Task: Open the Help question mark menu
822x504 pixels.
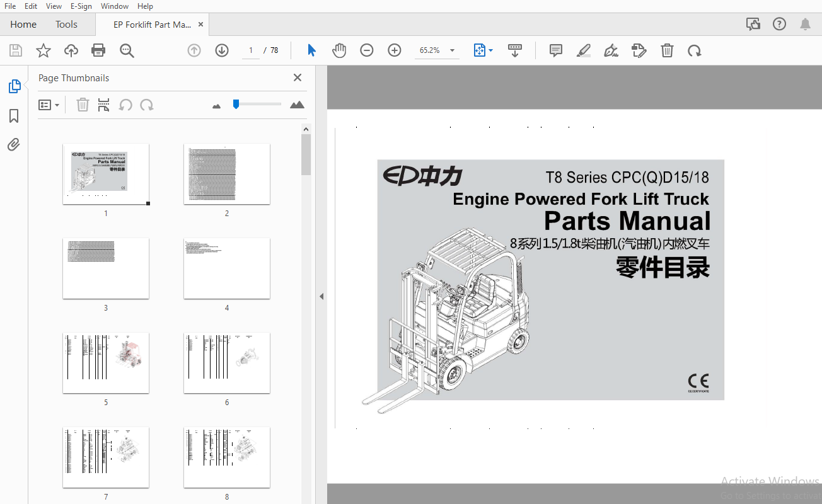Action: tap(780, 24)
